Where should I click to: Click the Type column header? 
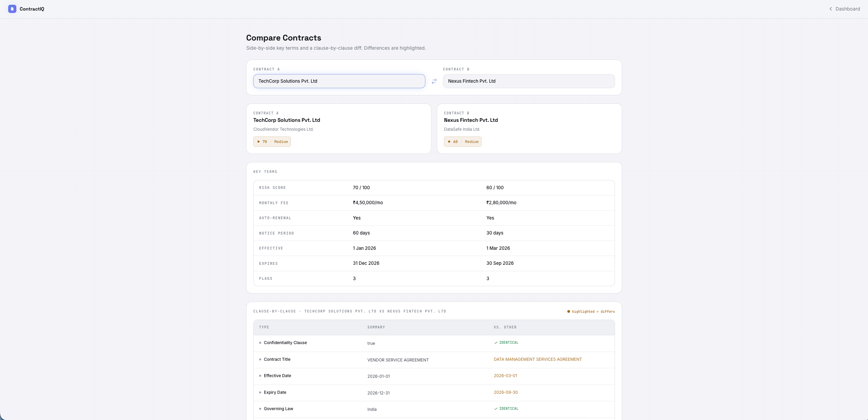(264, 327)
